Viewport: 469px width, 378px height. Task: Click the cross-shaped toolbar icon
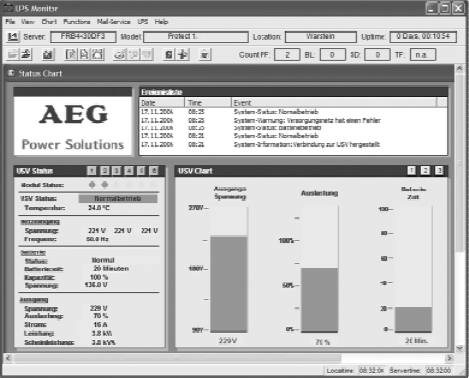coord(183,54)
